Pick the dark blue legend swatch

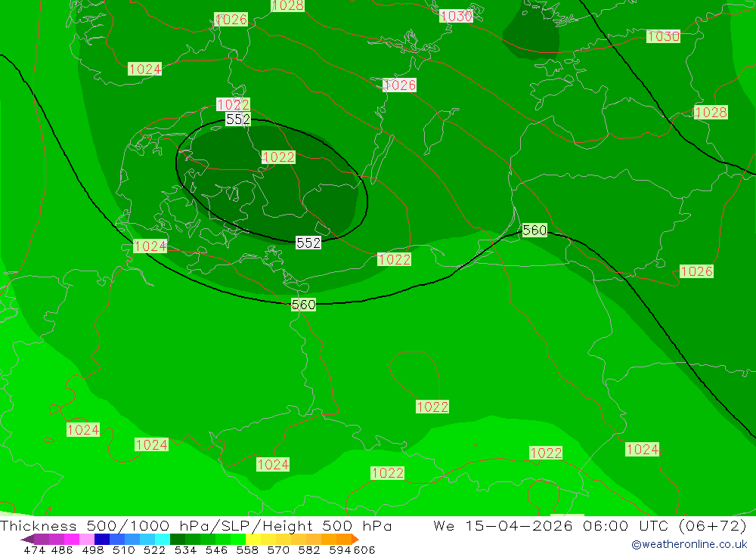click(x=102, y=539)
